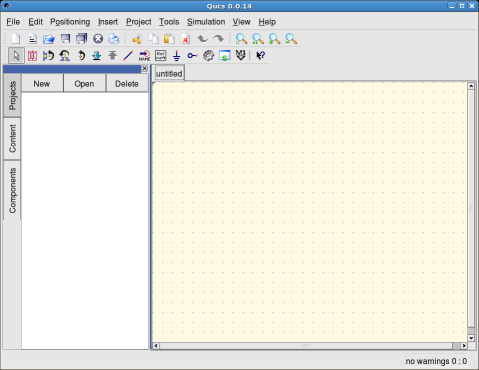Open the Positioning menu
Screen dimensions: 479x370
pyautogui.click(x=70, y=22)
